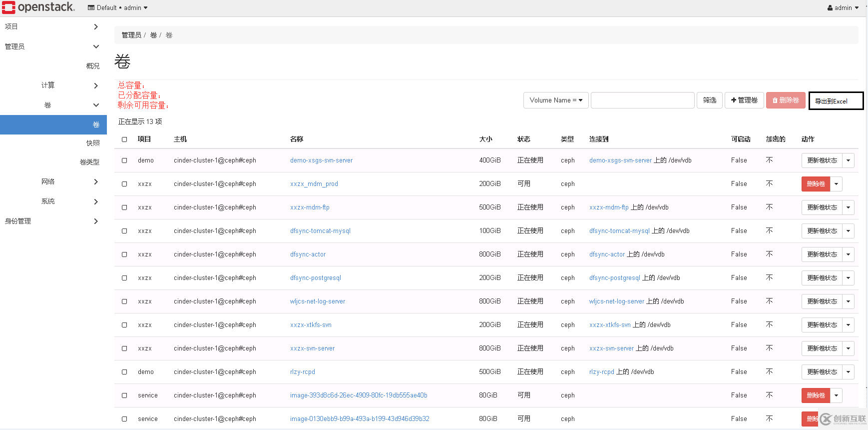The width and height of the screenshot is (868, 430).
Task: Check the dfsync-postgresql row checkbox
Action: coord(124,278)
